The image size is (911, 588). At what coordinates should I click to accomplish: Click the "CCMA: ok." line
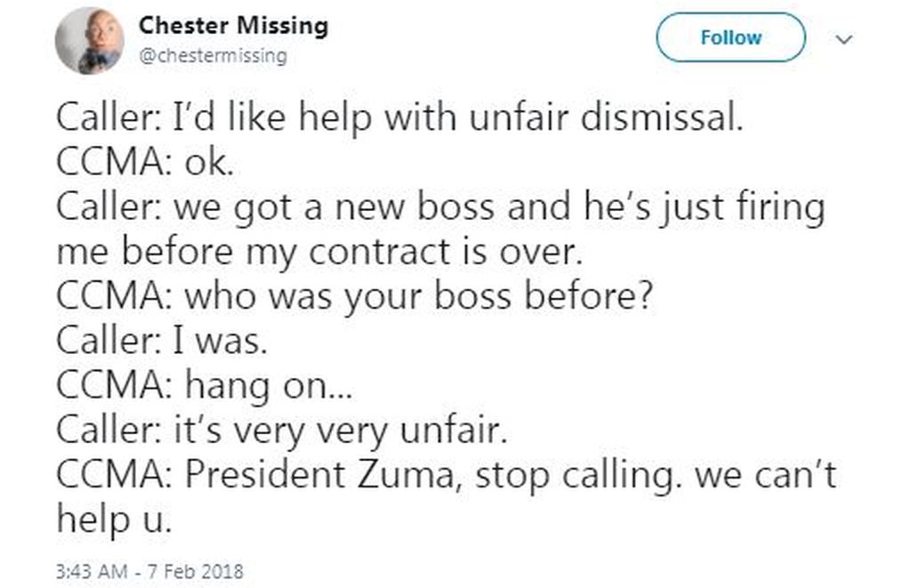click(x=132, y=165)
